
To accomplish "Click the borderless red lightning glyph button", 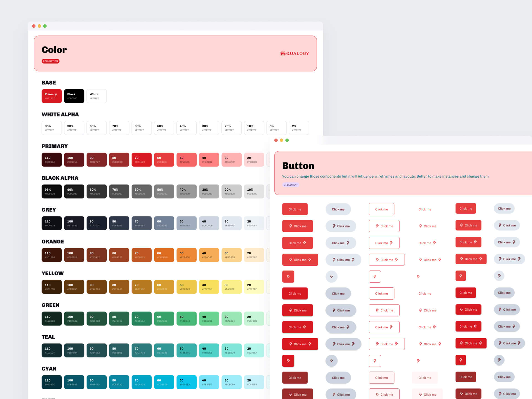I will point(418,276).
